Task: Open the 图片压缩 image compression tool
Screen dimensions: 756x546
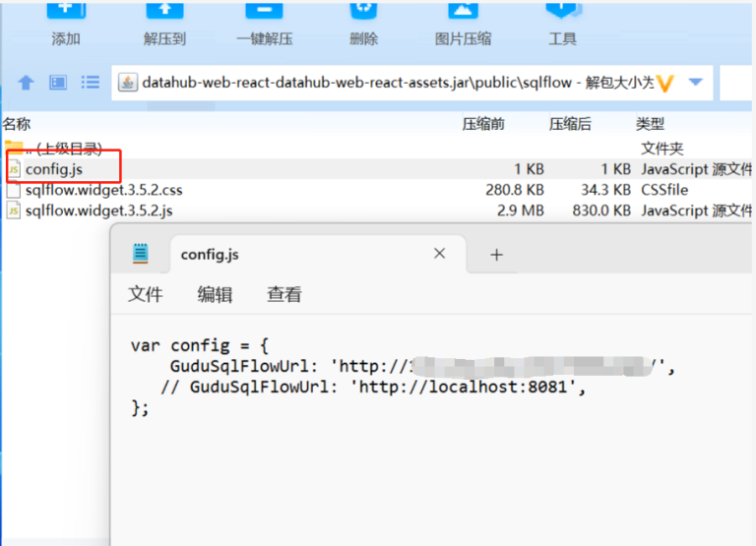Action: (x=463, y=12)
